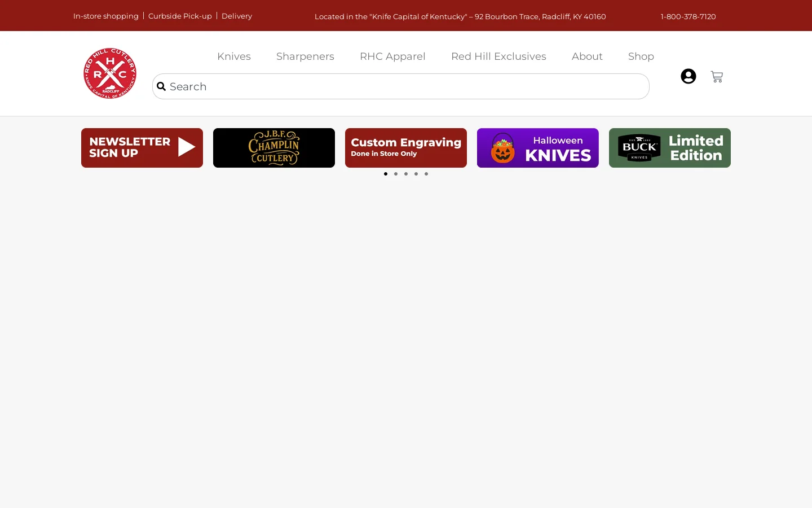Screen dimensions: 812x508
Task: Click the newsletter sign up arrow icon
Action: click(x=187, y=147)
